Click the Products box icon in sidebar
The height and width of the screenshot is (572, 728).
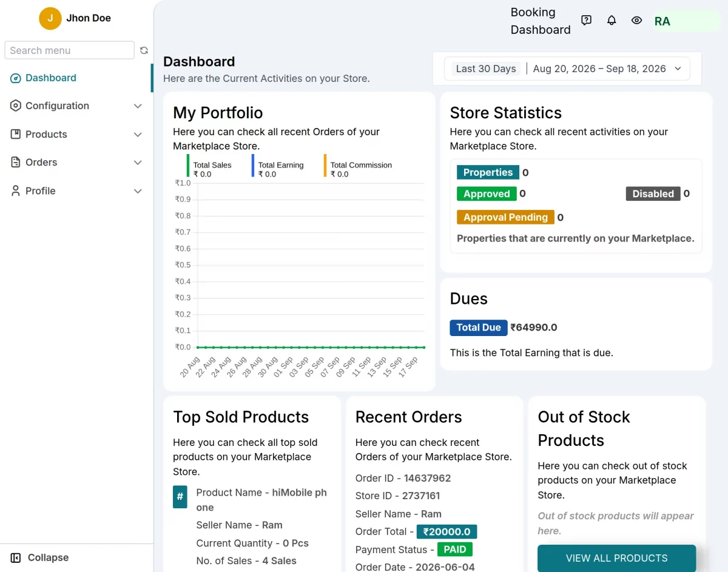coord(16,134)
